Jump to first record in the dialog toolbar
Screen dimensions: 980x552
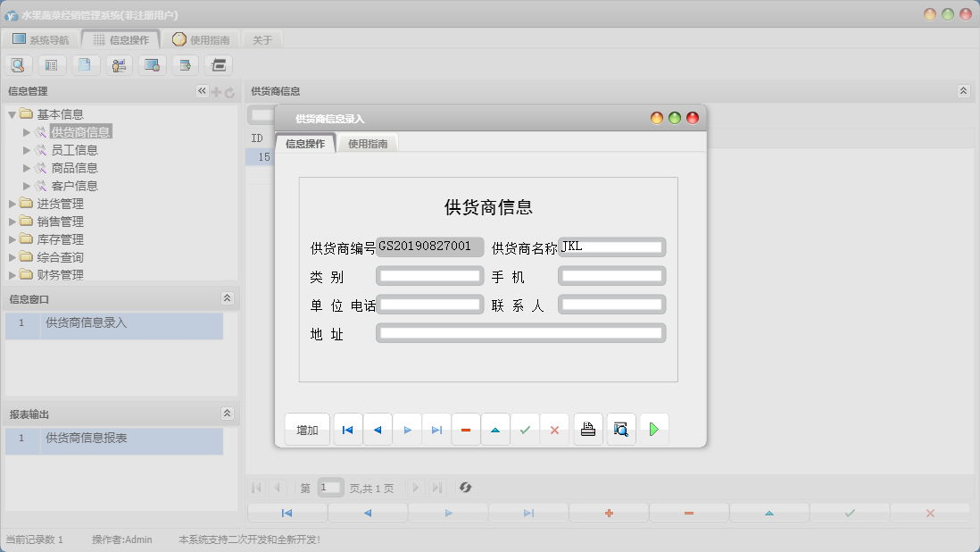(x=347, y=430)
